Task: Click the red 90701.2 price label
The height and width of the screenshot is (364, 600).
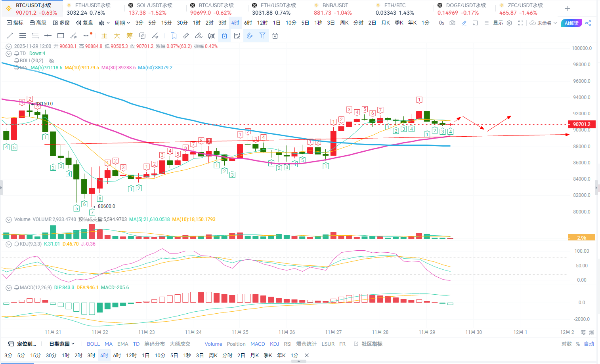Action: 581,124
